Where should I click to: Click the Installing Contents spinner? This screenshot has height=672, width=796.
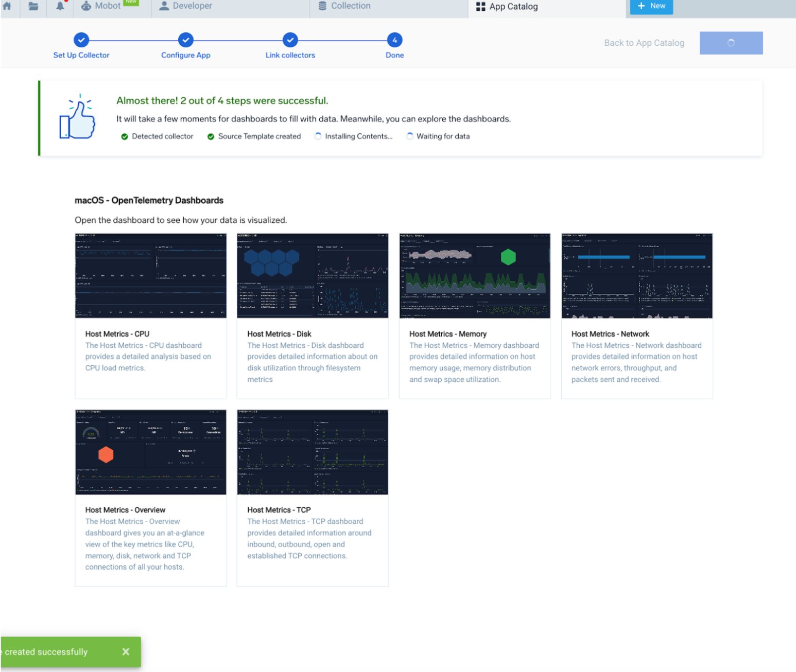[x=318, y=136]
